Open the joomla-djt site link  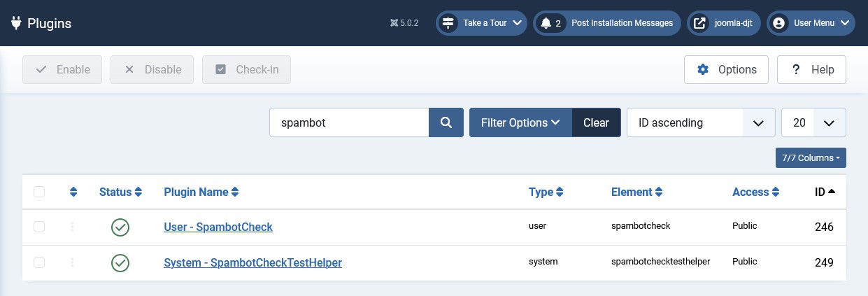(724, 23)
